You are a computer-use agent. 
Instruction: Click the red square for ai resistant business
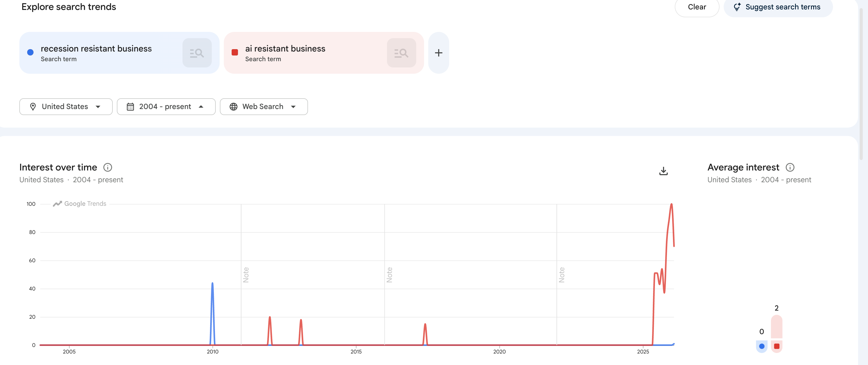(235, 52)
